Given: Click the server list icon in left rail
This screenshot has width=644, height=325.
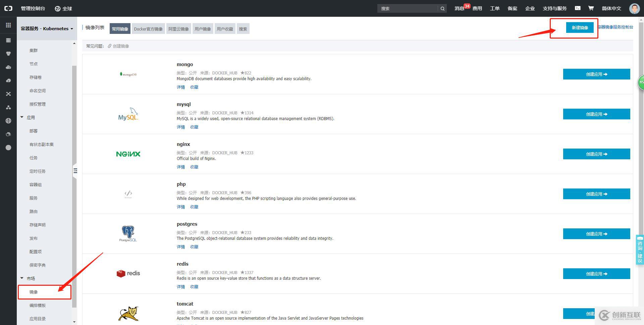Looking at the screenshot, I should pos(8,40).
